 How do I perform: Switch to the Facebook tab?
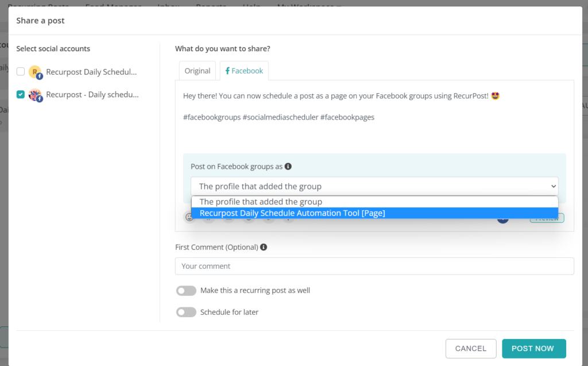(244, 71)
